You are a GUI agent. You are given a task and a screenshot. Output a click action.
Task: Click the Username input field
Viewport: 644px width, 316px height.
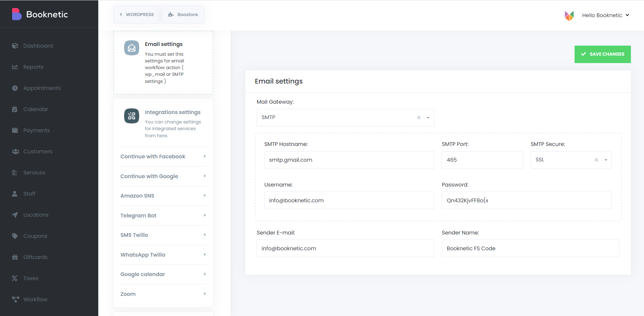click(x=349, y=200)
